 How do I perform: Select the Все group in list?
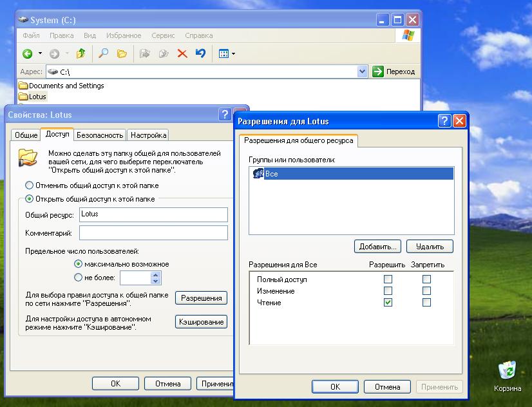[353, 173]
